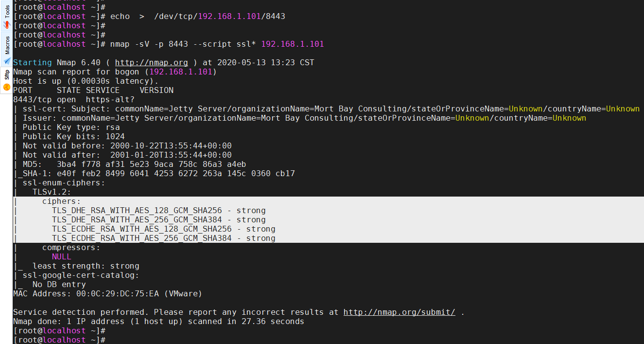
Task: Click the IP address in the nmap command
Action: (x=292, y=44)
